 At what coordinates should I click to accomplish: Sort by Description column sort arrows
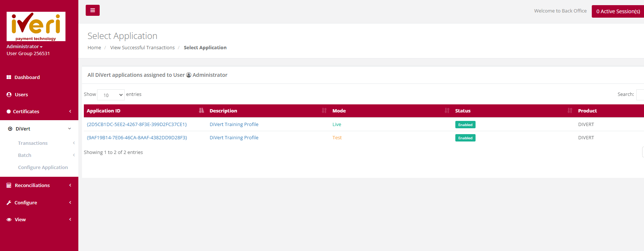click(x=324, y=111)
